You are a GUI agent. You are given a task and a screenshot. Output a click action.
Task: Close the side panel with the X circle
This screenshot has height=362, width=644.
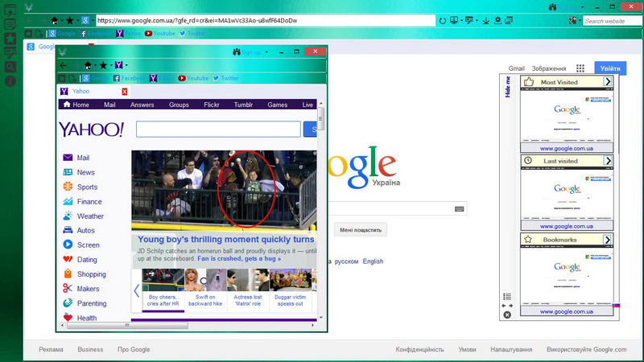507,315
